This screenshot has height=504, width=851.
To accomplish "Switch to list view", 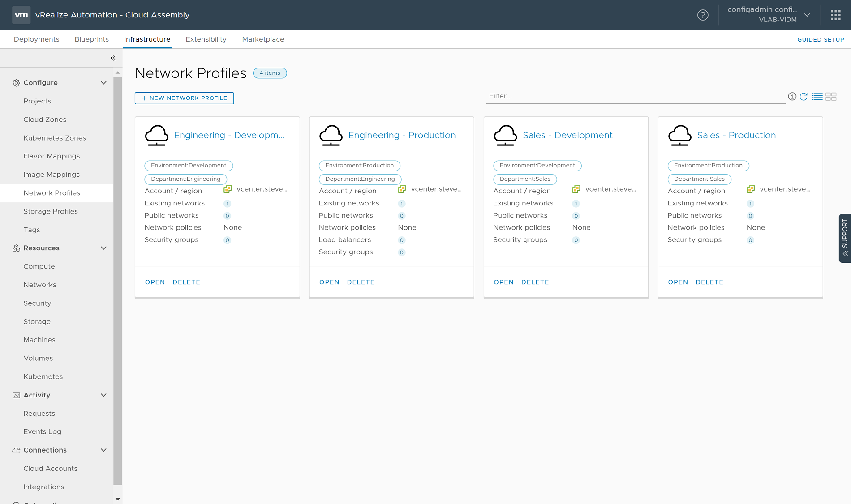I will coord(817,96).
